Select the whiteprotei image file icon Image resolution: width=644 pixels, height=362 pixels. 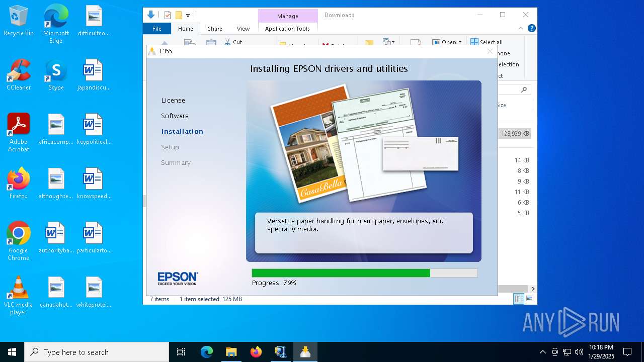(94, 293)
